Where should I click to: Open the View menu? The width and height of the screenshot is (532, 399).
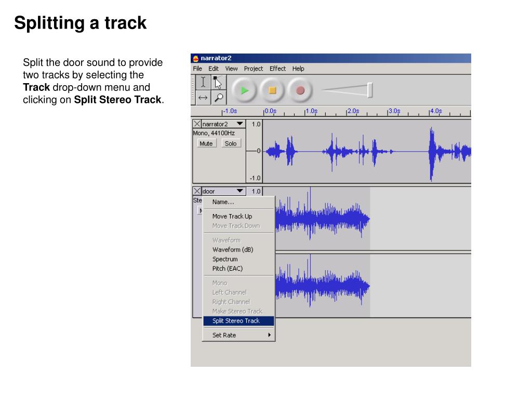pos(231,69)
